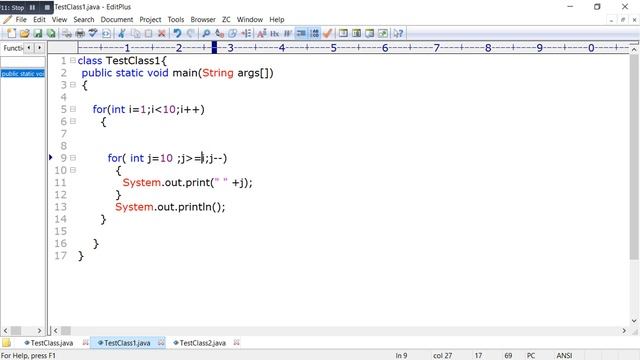
Task: Click the 'ANSI' encoding in status bar
Action: coord(564,356)
